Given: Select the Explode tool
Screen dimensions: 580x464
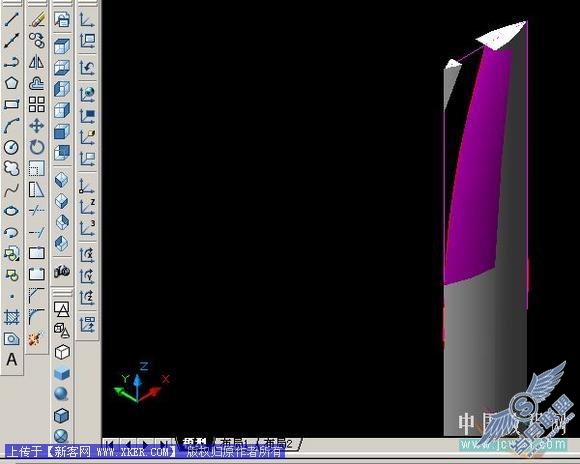Looking at the screenshot, I should click(35, 339).
